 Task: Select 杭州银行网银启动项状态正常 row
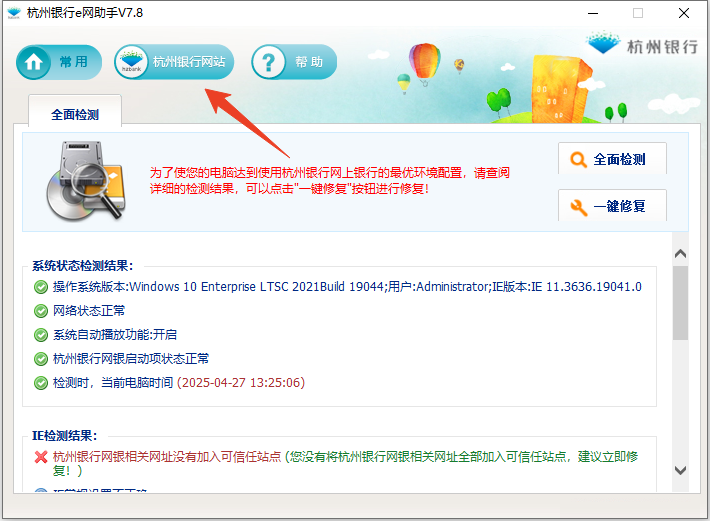click(131, 359)
